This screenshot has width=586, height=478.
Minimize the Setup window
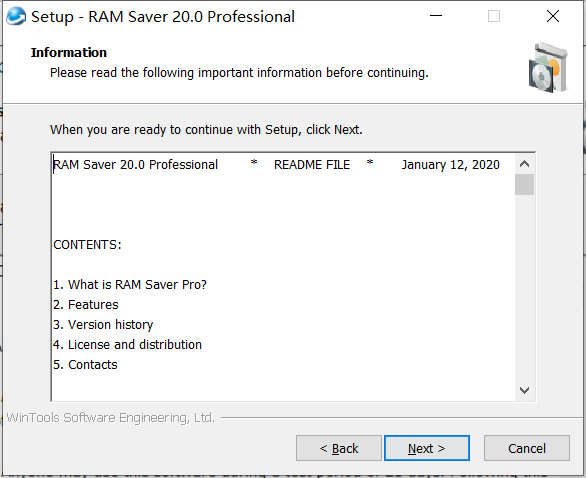pos(436,16)
